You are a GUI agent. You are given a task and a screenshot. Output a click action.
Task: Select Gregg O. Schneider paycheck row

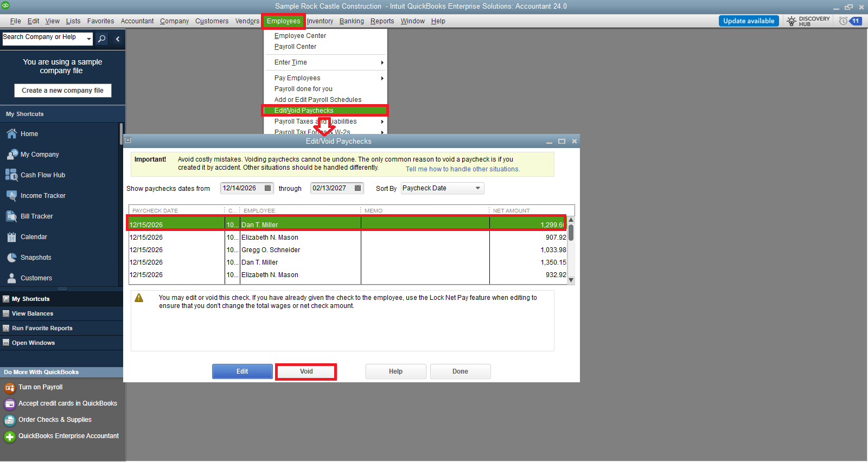pyautogui.click(x=347, y=250)
